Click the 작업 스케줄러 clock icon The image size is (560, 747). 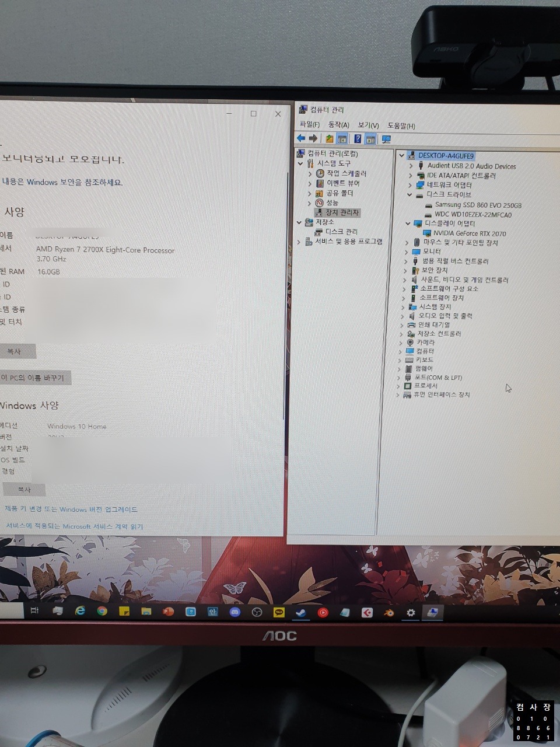coord(320,173)
